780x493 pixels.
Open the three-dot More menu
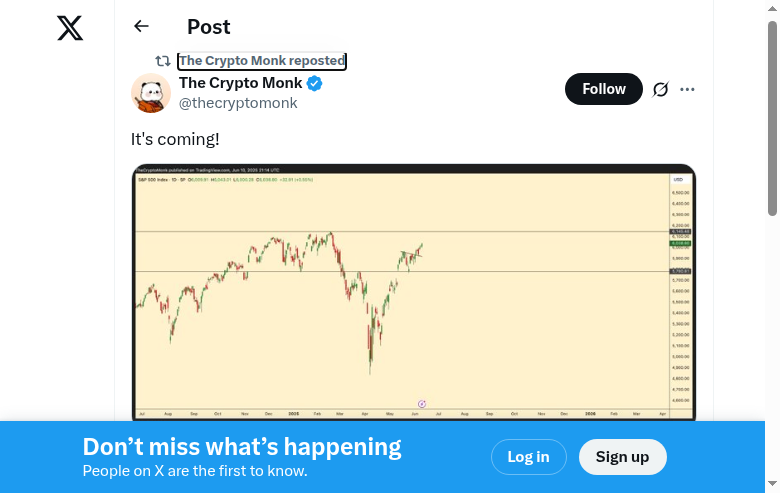[x=687, y=89]
